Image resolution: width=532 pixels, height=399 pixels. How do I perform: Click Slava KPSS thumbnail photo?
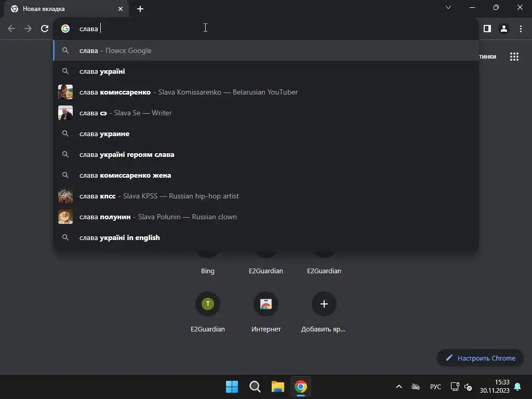tap(65, 196)
